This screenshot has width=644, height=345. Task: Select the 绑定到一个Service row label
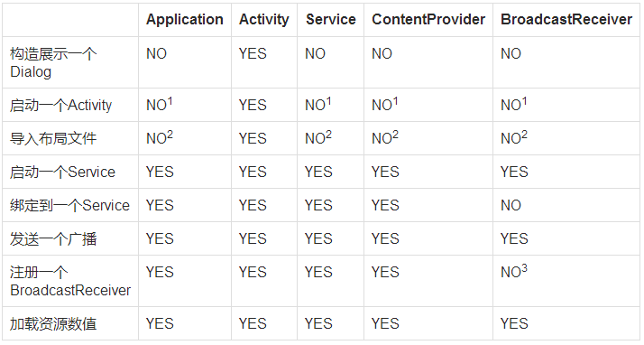pyautogui.click(x=69, y=205)
